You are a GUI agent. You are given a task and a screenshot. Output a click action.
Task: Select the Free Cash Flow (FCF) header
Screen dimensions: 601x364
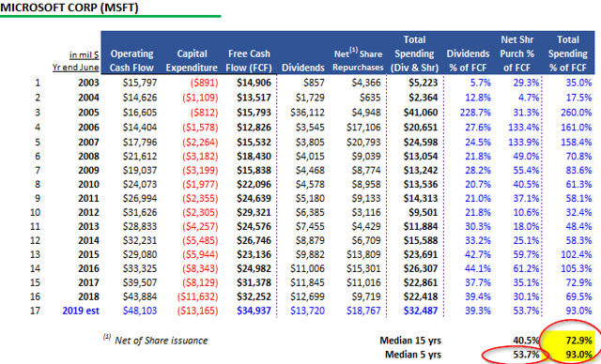[x=249, y=60]
